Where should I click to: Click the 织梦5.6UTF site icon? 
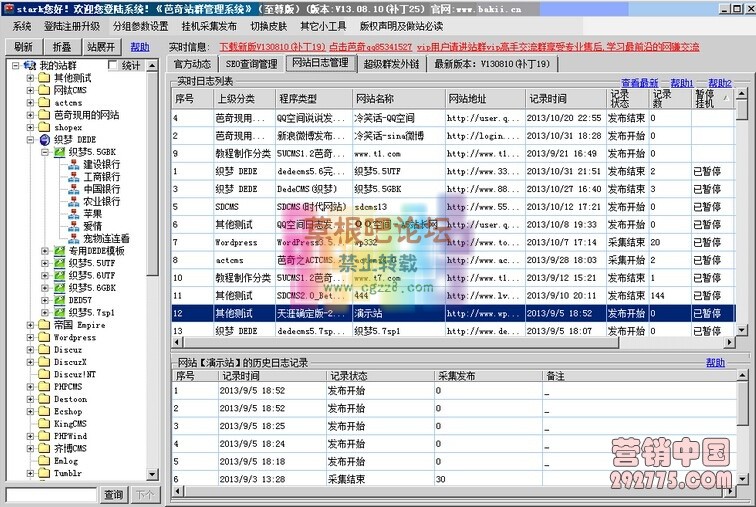[x=59, y=275]
